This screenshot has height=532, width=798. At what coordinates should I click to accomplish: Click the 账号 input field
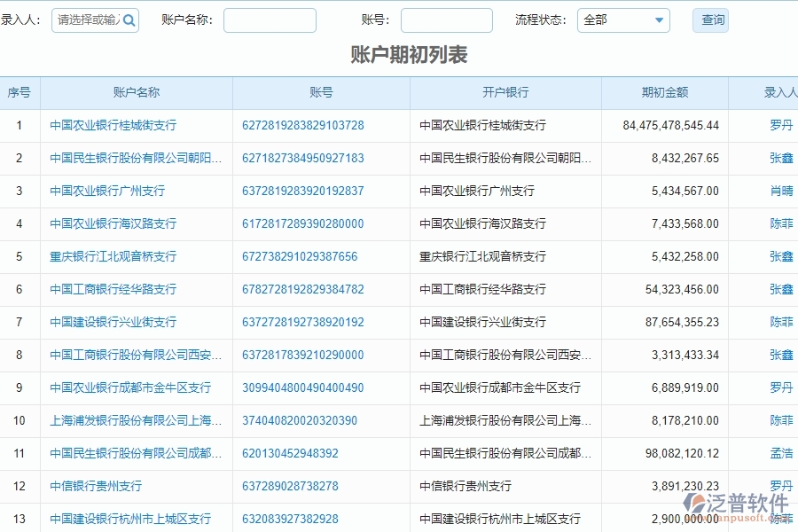(x=446, y=20)
